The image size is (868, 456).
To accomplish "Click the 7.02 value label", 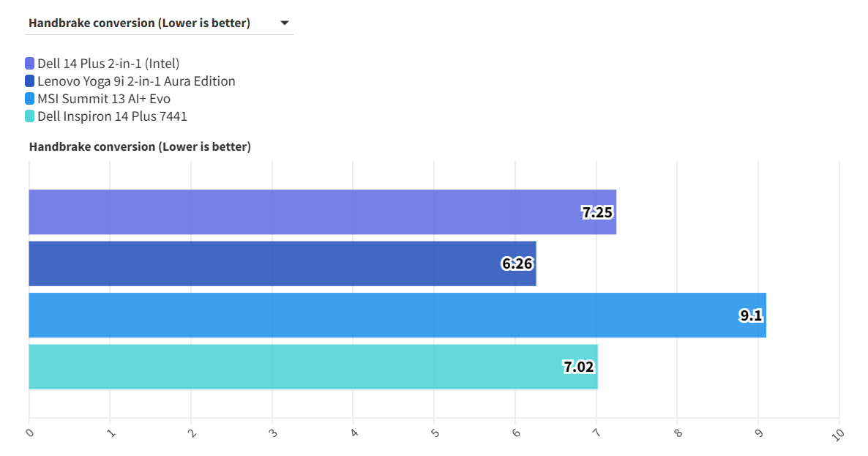I will (x=578, y=367).
